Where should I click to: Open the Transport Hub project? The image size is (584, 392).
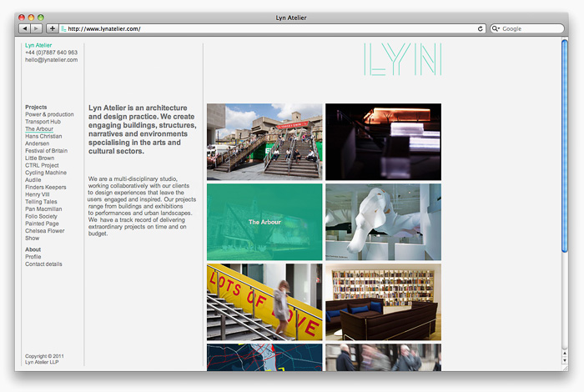[43, 122]
